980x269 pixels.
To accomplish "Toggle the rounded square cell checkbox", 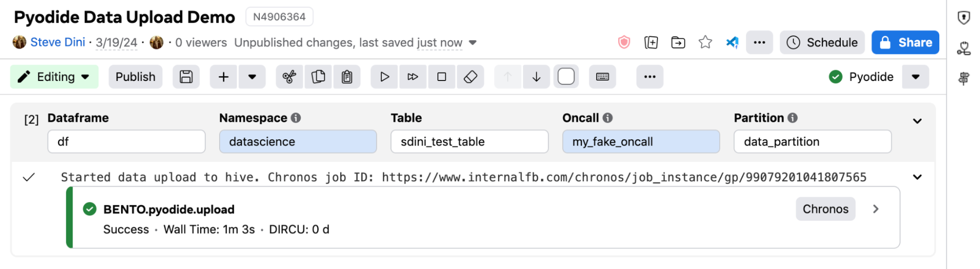I will pos(566,77).
